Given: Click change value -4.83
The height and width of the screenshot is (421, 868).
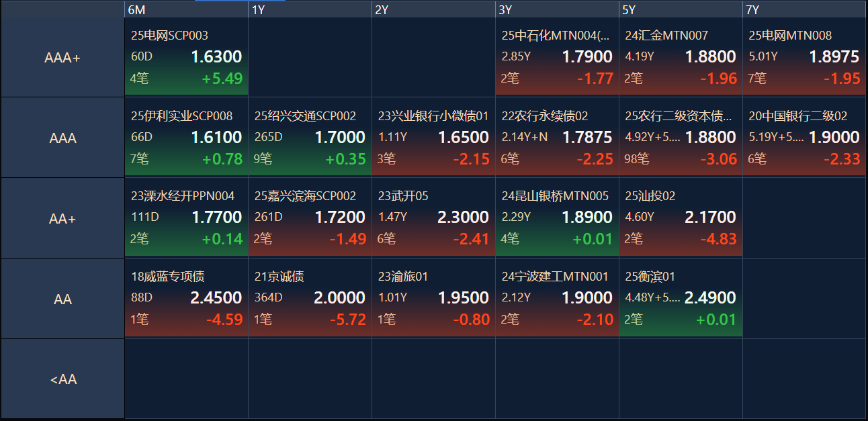Looking at the screenshot, I should (718, 239).
